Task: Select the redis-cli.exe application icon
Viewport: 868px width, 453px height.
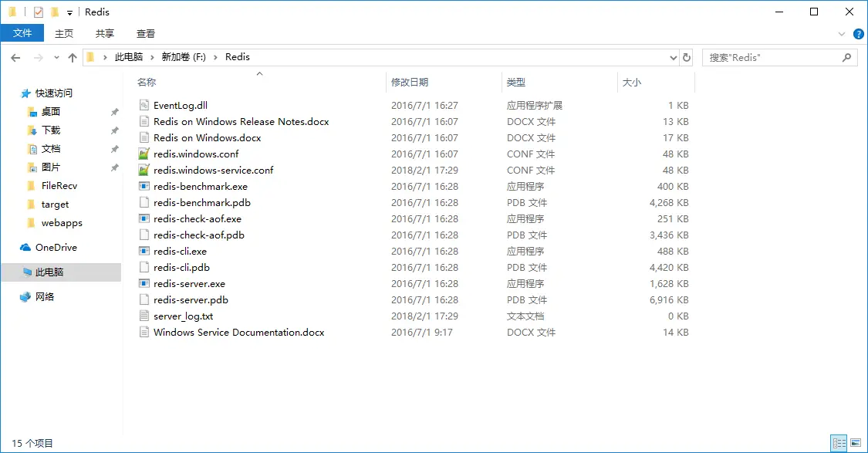Action: point(144,251)
